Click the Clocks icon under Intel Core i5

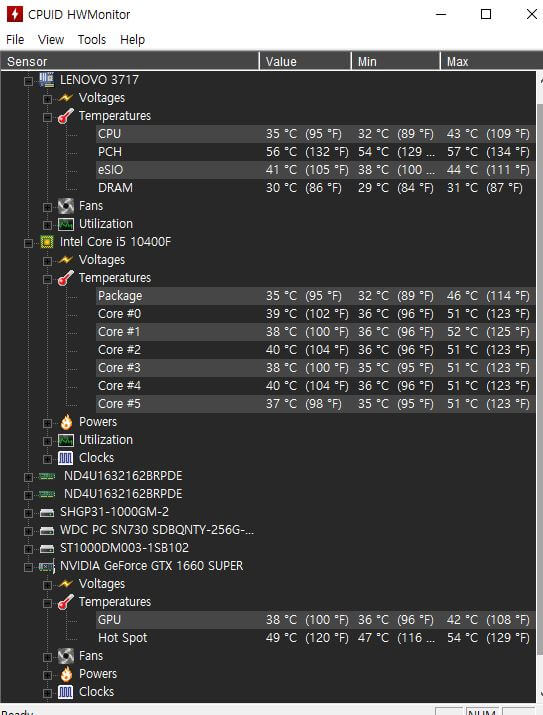[66, 458]
